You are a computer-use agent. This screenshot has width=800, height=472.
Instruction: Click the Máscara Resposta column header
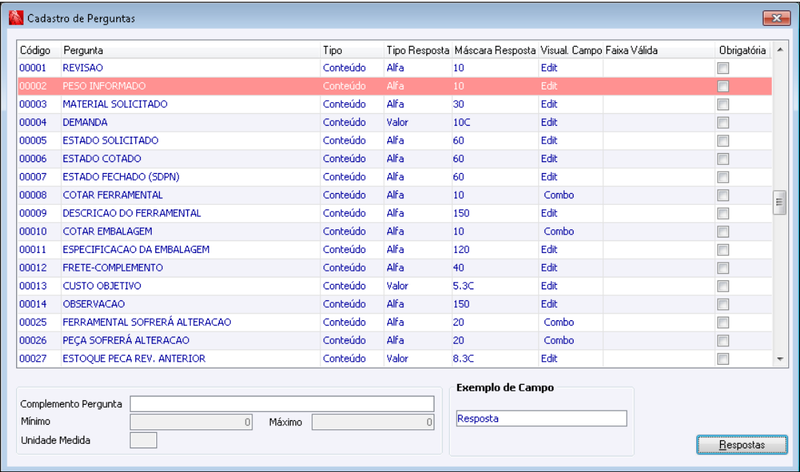(x=495, y=50)
